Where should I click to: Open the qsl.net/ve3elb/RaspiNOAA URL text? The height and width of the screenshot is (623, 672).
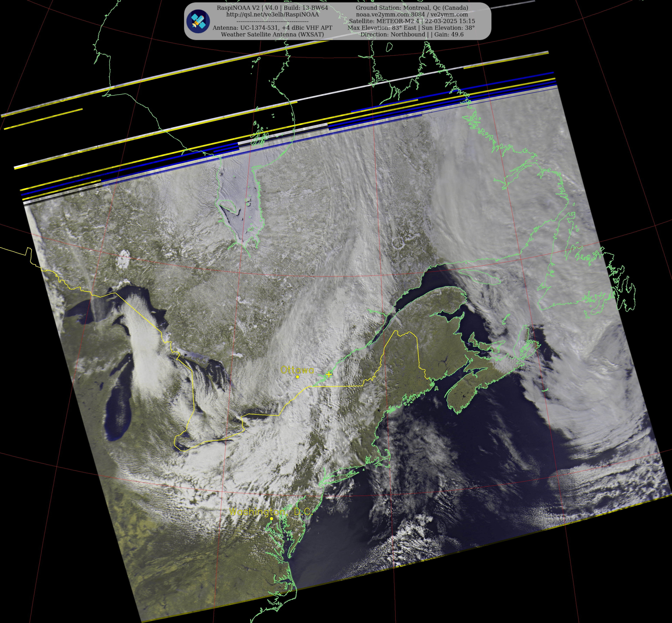(x=272, y=15)
